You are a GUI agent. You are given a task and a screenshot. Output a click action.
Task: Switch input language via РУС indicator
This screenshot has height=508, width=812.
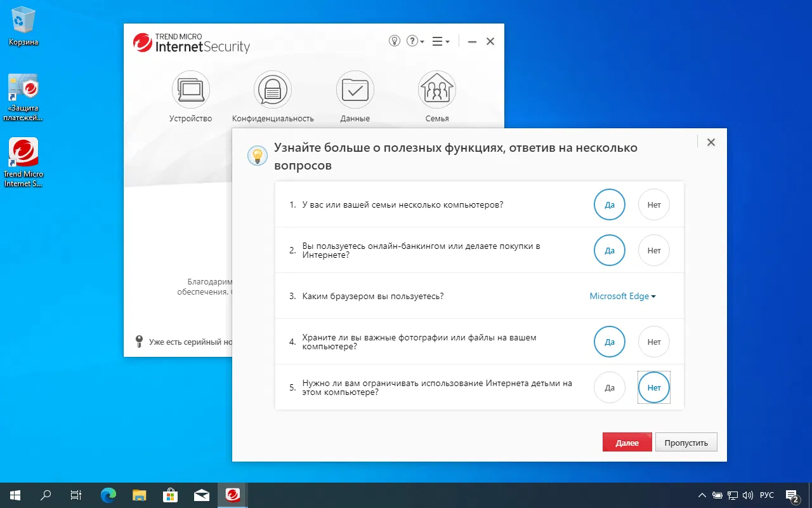pyautogui.click(x=767, y=495)
